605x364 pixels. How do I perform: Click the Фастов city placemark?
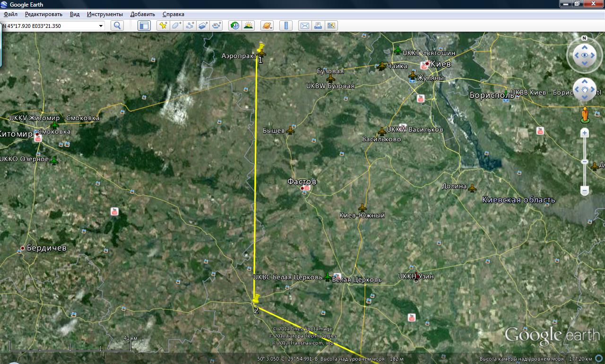pyautogui.click(x=302, y=189)
